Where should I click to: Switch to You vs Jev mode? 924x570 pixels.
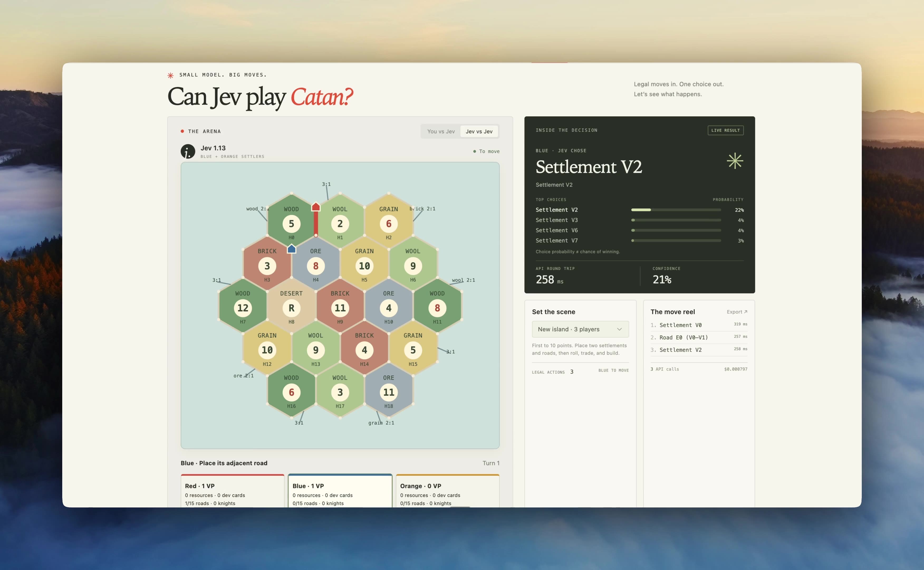441,131
